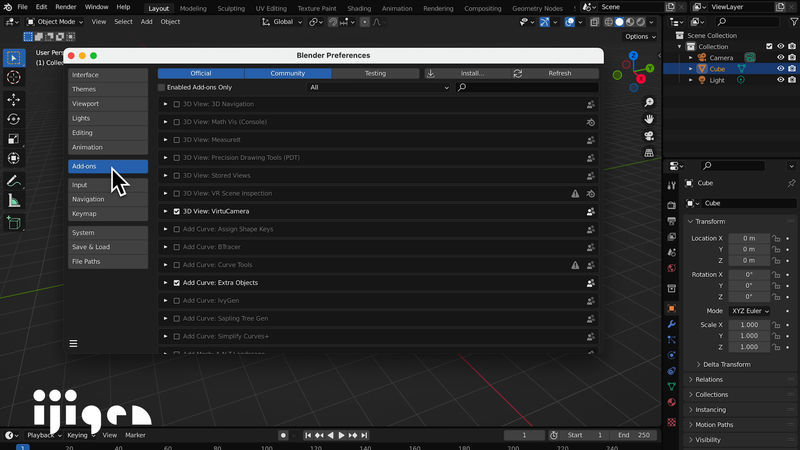Open the XYZ Euler rotation mode dropdown
This screenshot has height=450, width=800.
(x=749, y=311)
